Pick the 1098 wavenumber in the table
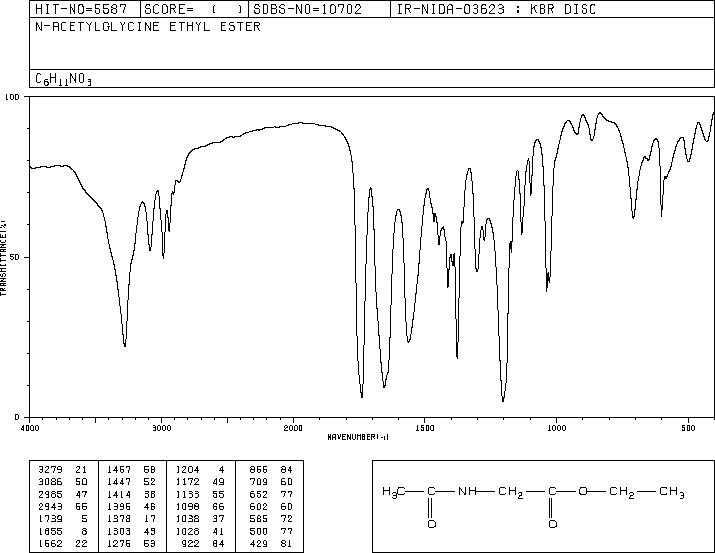The height and width of the screenshot is (553, 715). pyautogui.click(x=187, y=506)
